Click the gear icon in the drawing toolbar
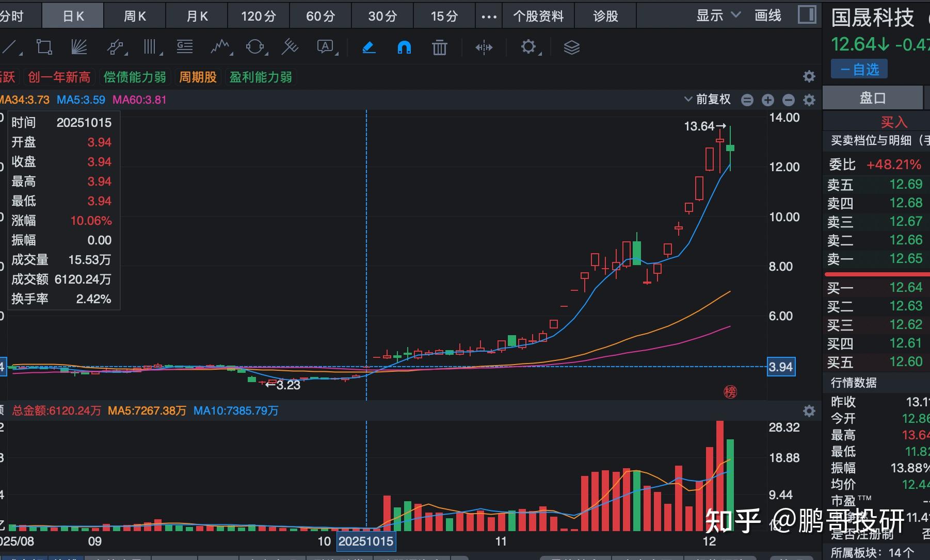Screen dimensions: 930x560 coord(528,47)
